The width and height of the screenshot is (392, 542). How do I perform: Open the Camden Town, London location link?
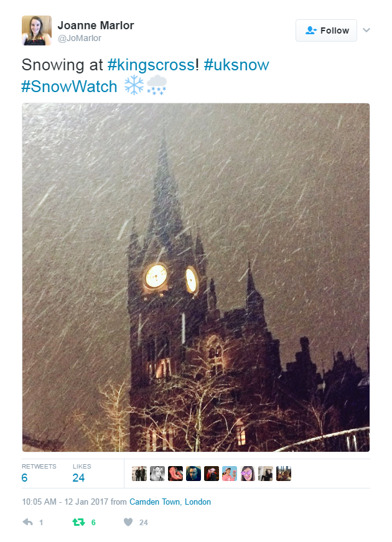170,502
